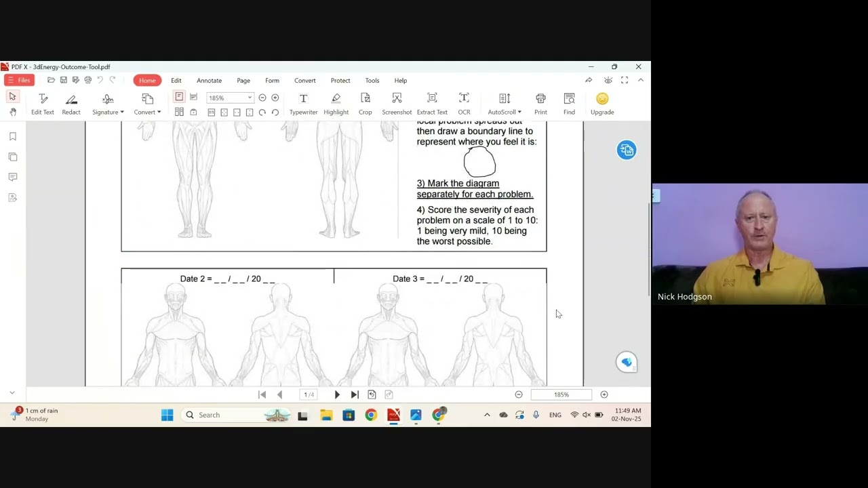868x488 pixels.
Task: Expand the left sidebar bottom chevron
Action: pos(12,393)
